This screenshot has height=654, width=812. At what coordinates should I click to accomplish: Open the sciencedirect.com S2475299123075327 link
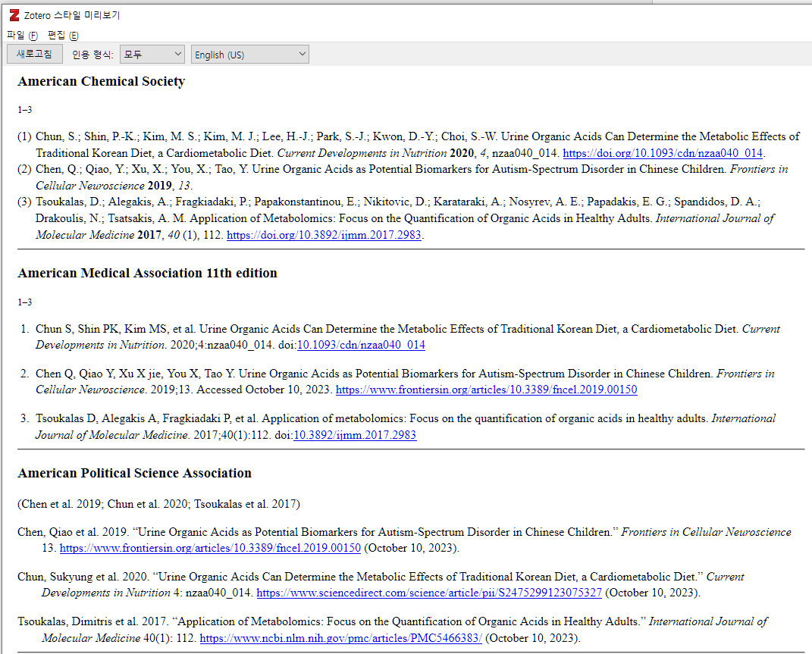tap(429, 593)
